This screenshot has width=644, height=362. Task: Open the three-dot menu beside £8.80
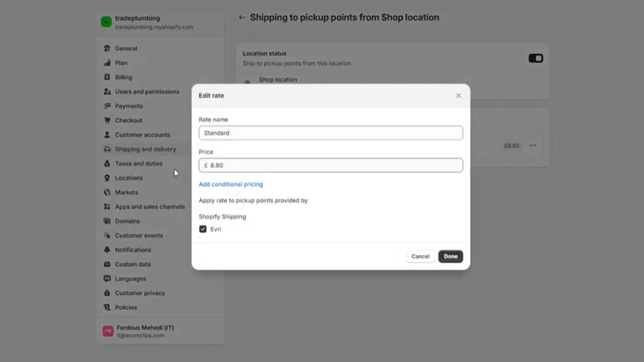pos(533,145)
